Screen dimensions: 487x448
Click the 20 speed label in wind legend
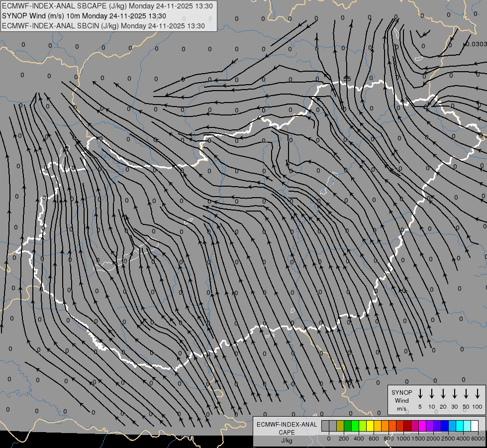click(x=443, y=407)
